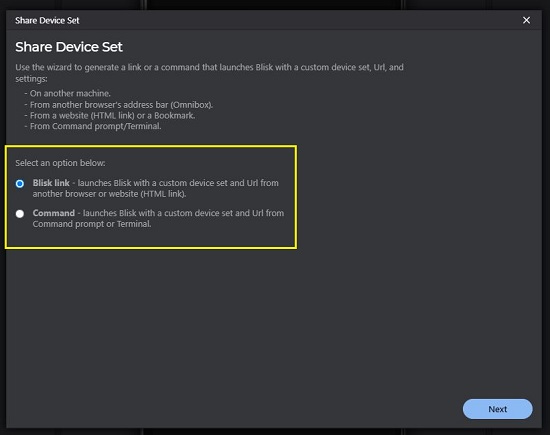Click the Next button

click(497, 409)
